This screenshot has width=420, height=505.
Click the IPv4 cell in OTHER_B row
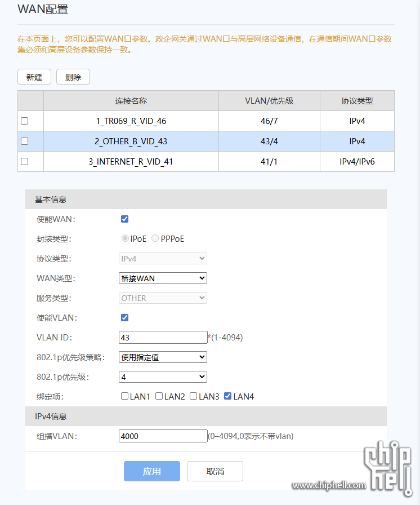point(358,141)
